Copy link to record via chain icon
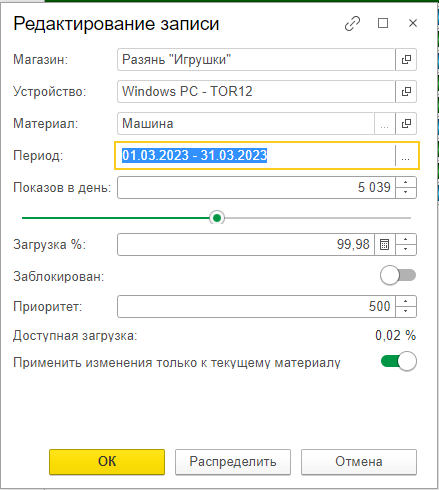This screenshot has width=439, height=490. (352, 24)
